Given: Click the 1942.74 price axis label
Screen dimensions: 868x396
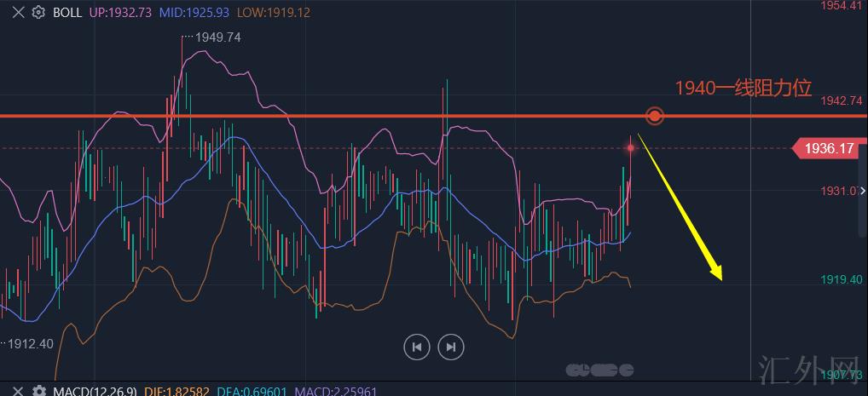Looking at the screenshot, I should click(841, 100).
